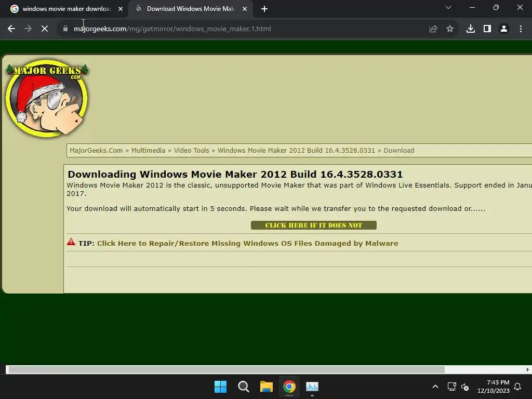Viewport: 532px width, 399px height.
Task: Click the red warning triangle icon
Action: (x=71, y=242)
